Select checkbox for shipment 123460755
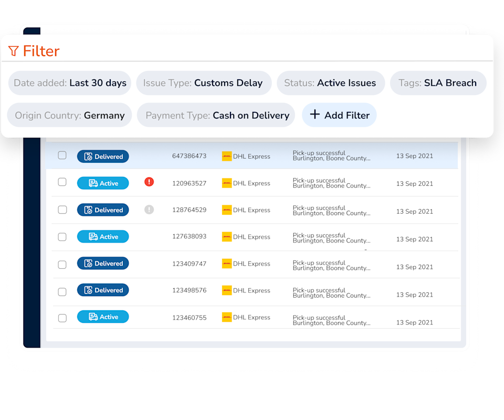Screen dimensions: 504x420 pyautogui.click(x=62, y=318)
